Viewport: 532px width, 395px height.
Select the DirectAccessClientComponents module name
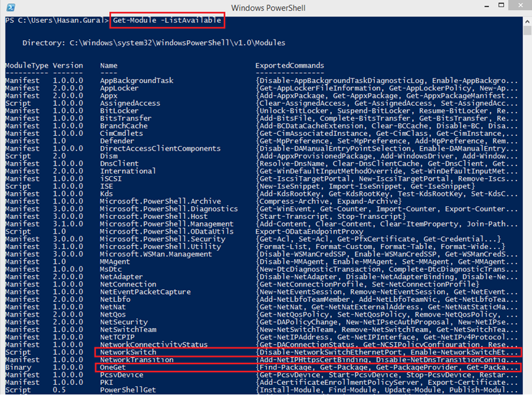click(x=160, y=149)
